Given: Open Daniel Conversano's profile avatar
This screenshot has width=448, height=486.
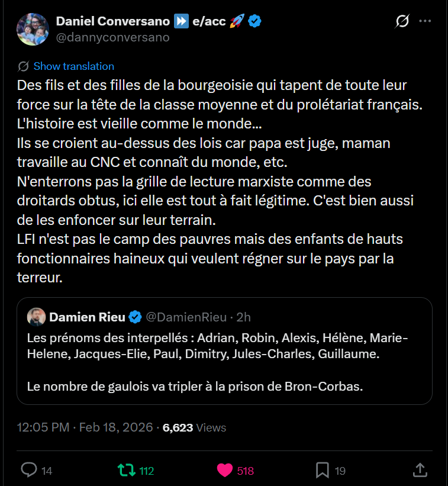Looking at the screenshot, I should 32,29.
